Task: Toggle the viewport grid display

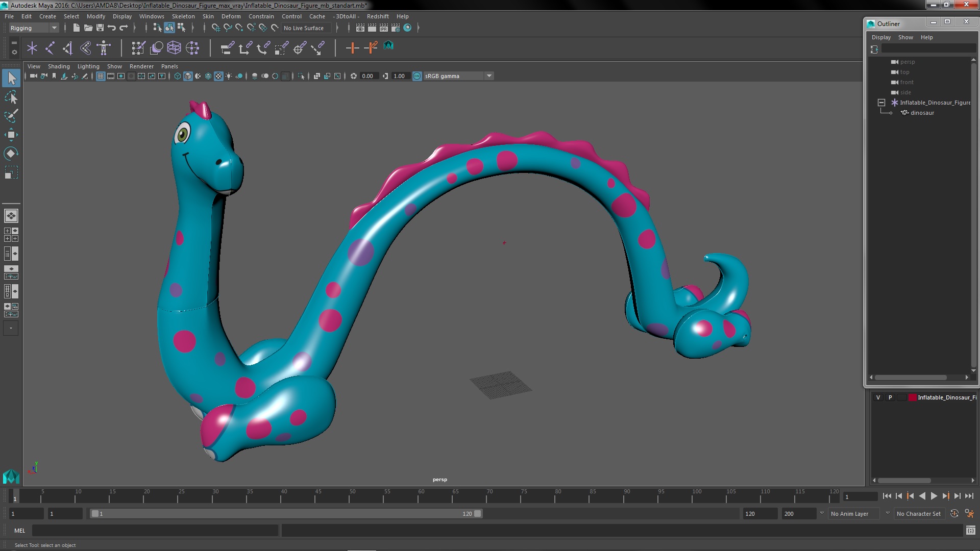Action: pos(101,76)
